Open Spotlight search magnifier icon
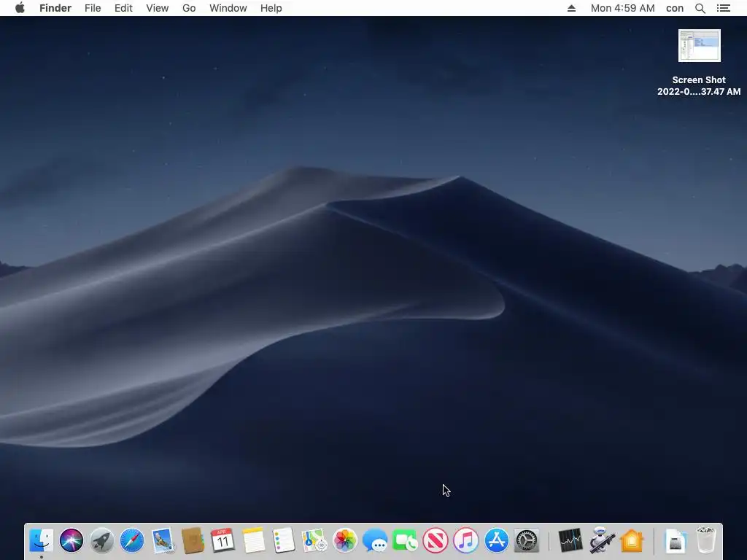The height and width of the screenshot is (560, 747). point(700,8)
